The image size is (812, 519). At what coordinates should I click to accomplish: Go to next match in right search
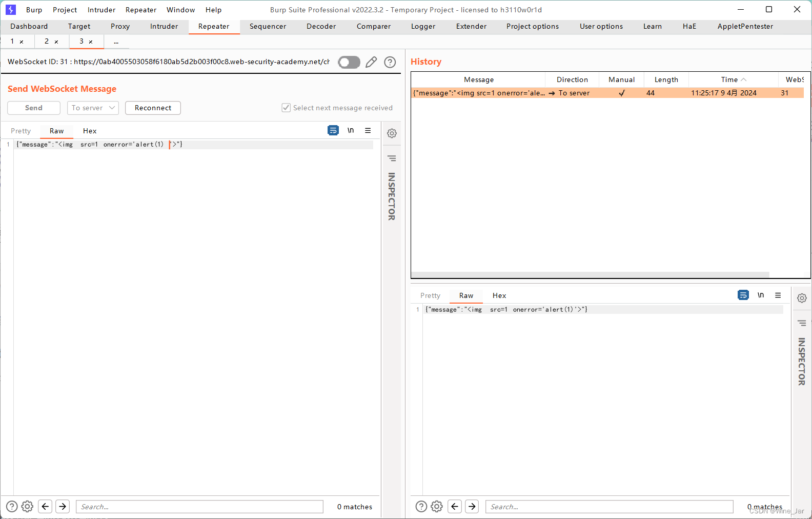pyautogui.click(x=472, y=507)
